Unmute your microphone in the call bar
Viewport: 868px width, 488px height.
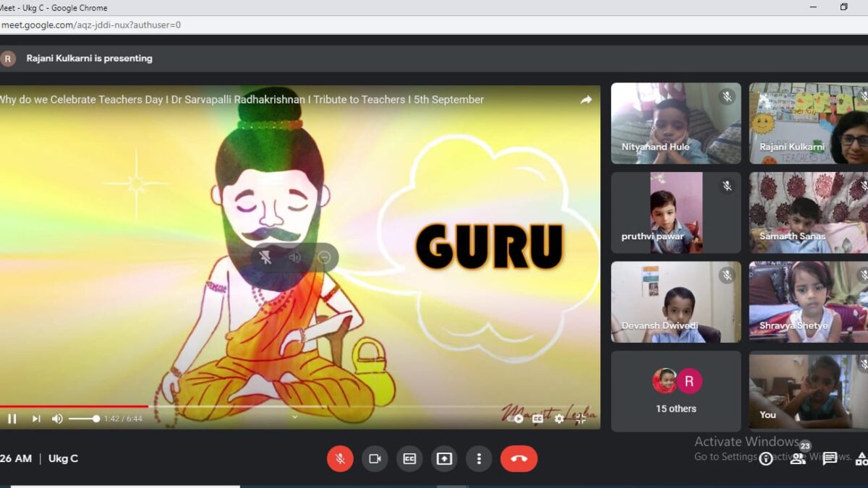click(x=340, y=458)
